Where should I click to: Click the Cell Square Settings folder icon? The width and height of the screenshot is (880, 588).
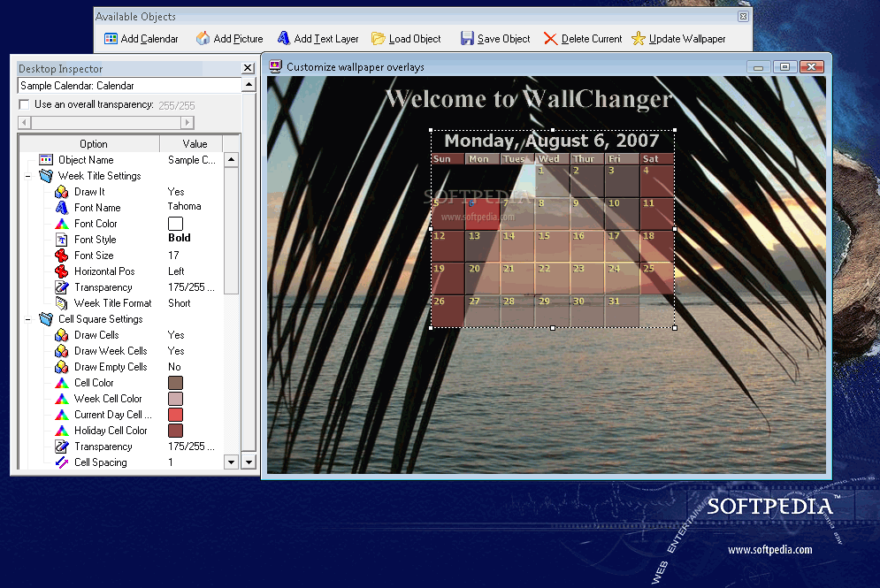click(x=46, y=318)
